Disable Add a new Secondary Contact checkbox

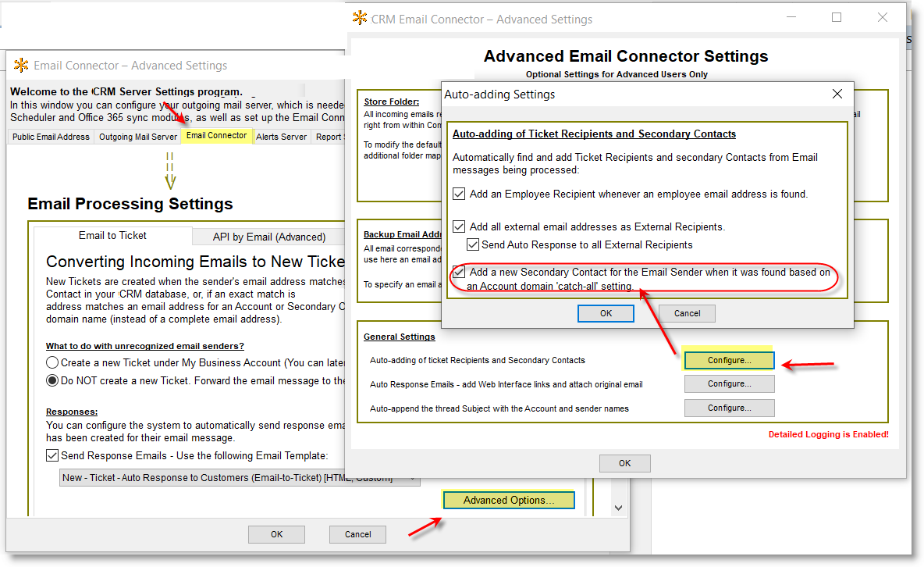[x=459, y=273]
